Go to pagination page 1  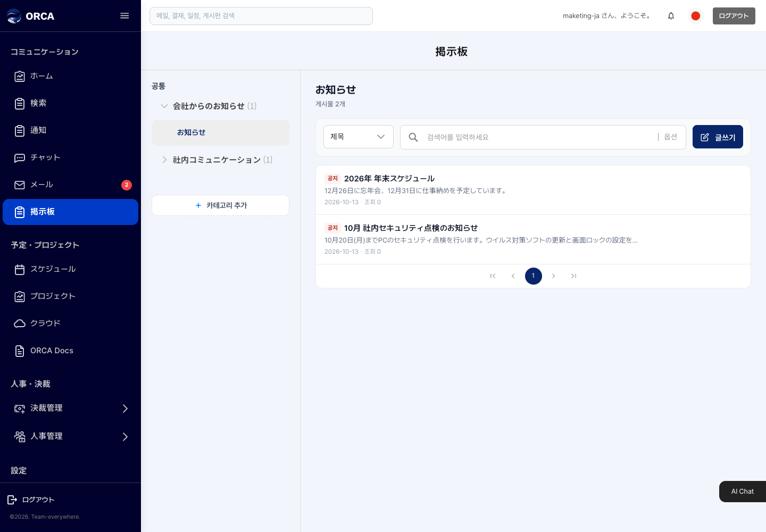tap(534, 276)
